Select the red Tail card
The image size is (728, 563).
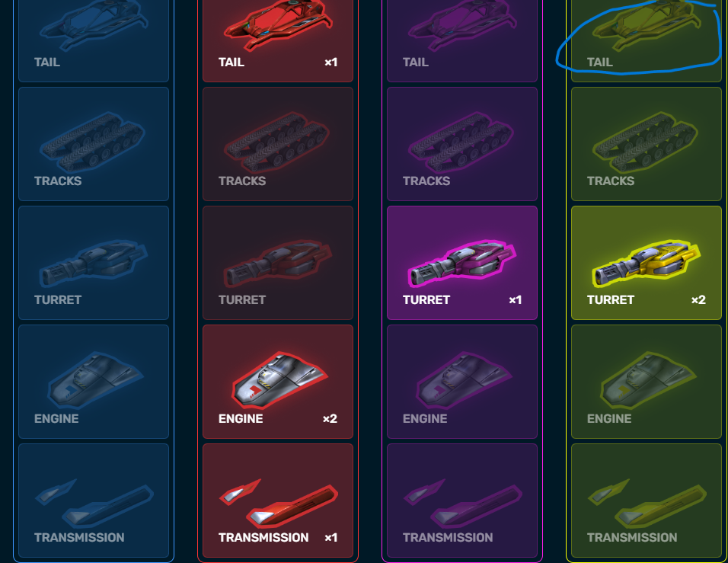278,40
